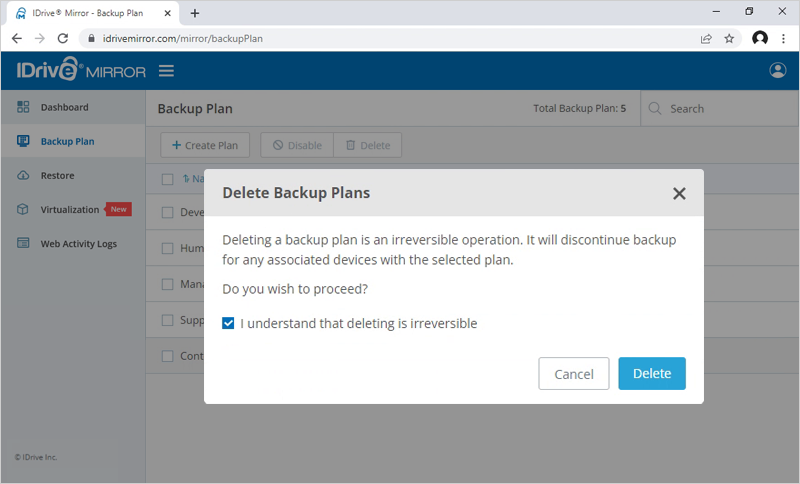
Task: Click the Create Plan button
Action: 205,145
